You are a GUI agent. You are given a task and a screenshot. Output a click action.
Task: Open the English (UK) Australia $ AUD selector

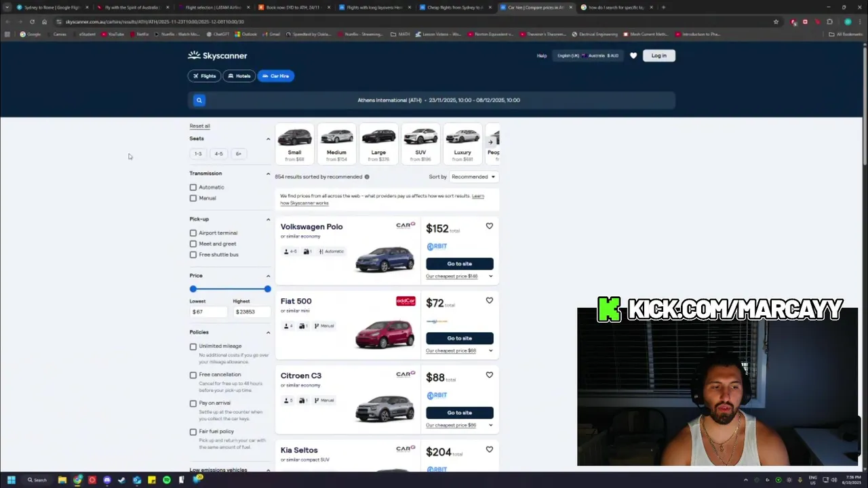[x=588, y=56]
